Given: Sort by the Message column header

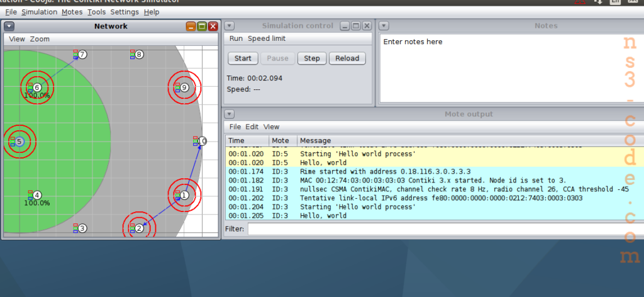Looking at the screenshot, I should 470,140.
